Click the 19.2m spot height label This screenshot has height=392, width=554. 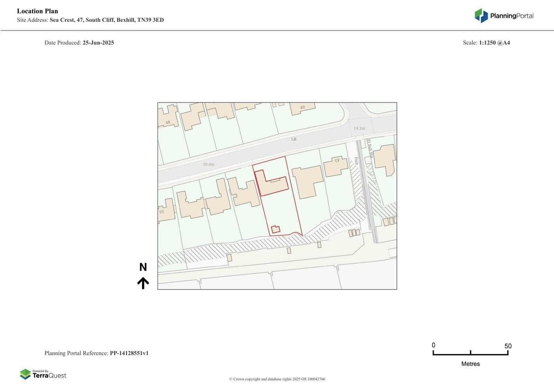click(x=359, y=128)
